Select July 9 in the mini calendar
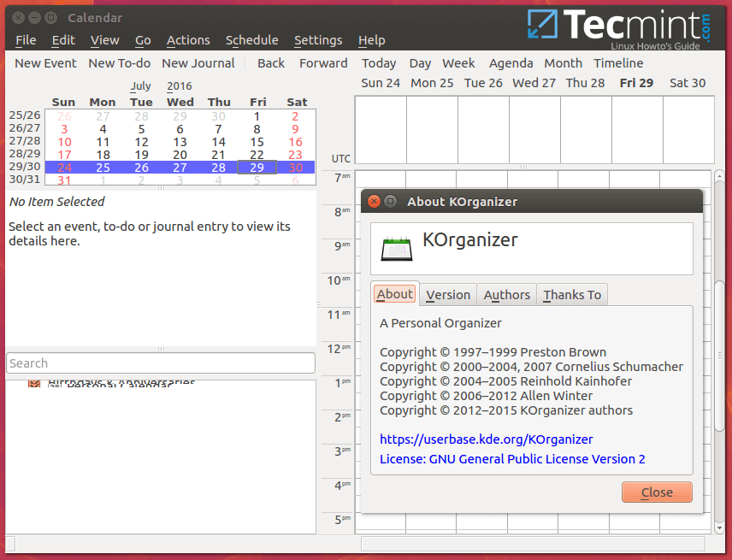 tap(295, 129)
